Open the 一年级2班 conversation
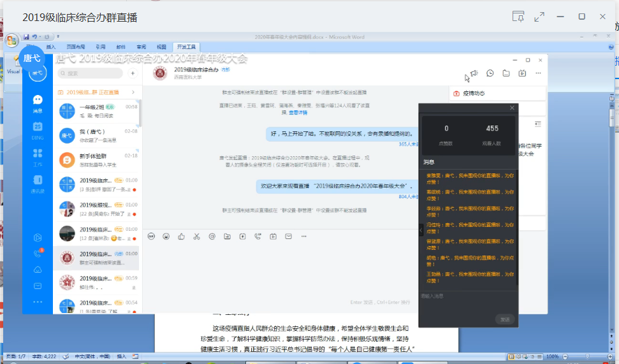This screenshot has width=619, height=364. 96,112
